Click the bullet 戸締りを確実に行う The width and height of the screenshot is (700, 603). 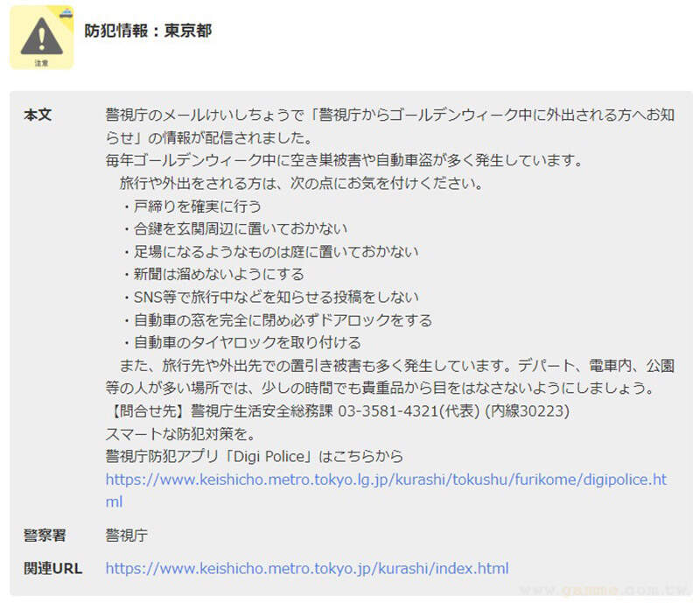pyautogui.click(x=191, y=206)
